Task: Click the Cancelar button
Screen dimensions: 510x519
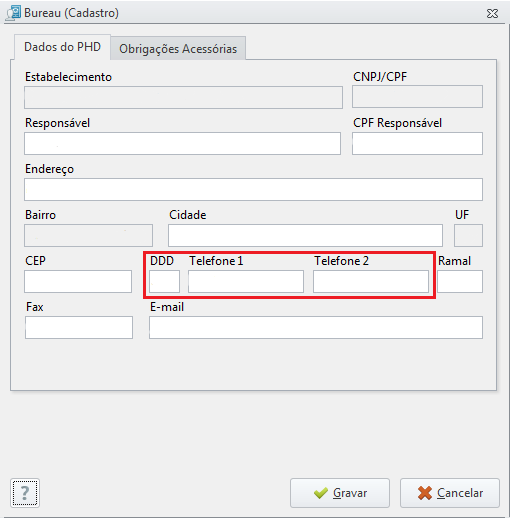Action: pyautogui.click(x=450, y=493)
